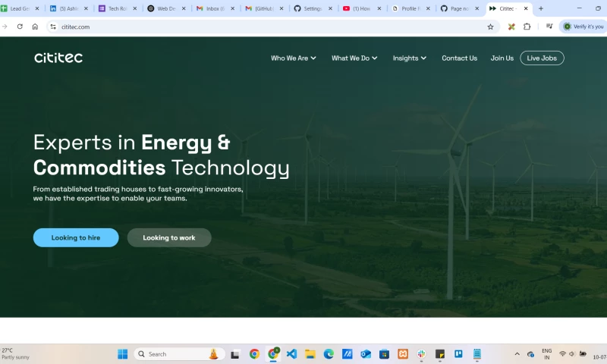The width and height of the screenshot is (607, 364).
Task: Open Outlook from the taskbar
Action: pyautogui.click(x=366, y=354)
